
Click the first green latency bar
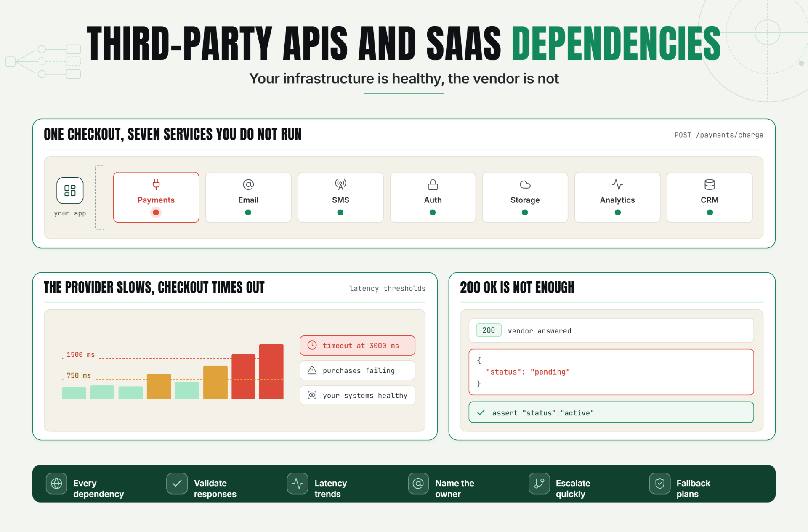pos(74,393)
